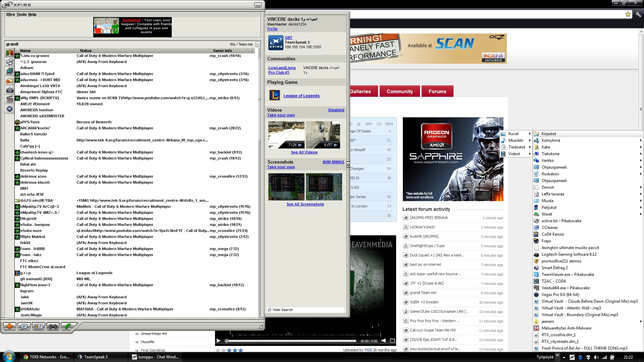Click the green phone voice chat button
Image resolution: width=644 pixels, height=362 pixels.
[68, 326]
